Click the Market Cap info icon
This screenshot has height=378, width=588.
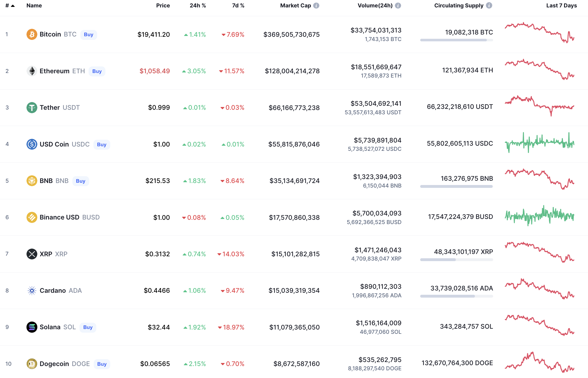316,5
